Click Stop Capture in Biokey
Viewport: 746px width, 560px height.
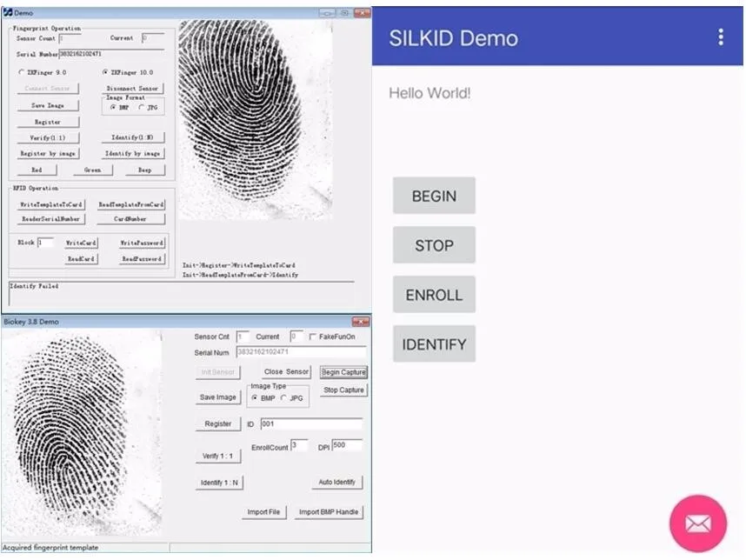(343, 390)
